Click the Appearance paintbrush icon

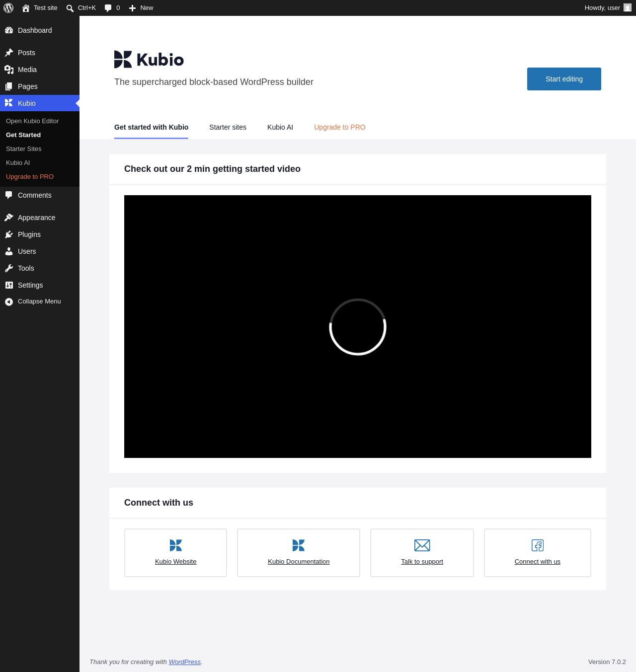coord(9,218)
